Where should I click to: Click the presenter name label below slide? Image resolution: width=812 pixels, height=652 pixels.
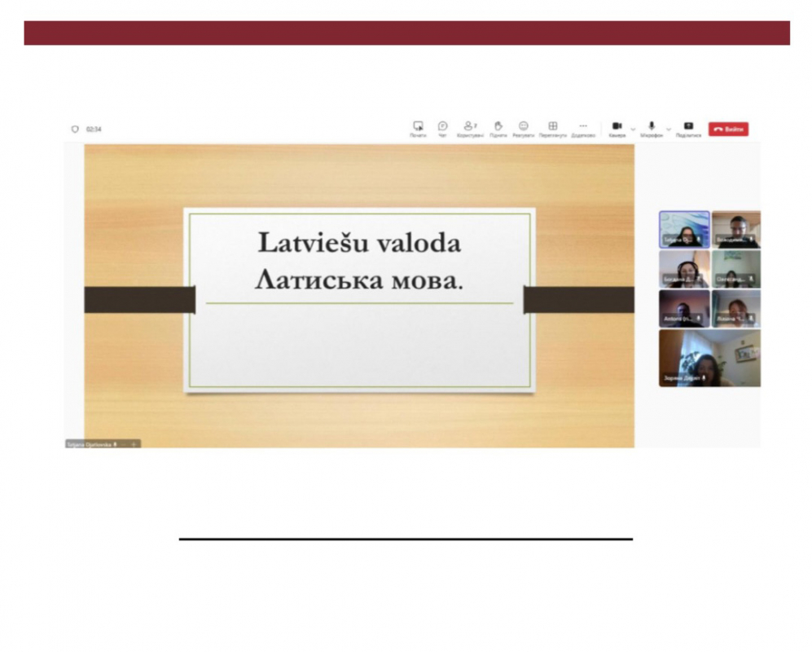(91, 444)
